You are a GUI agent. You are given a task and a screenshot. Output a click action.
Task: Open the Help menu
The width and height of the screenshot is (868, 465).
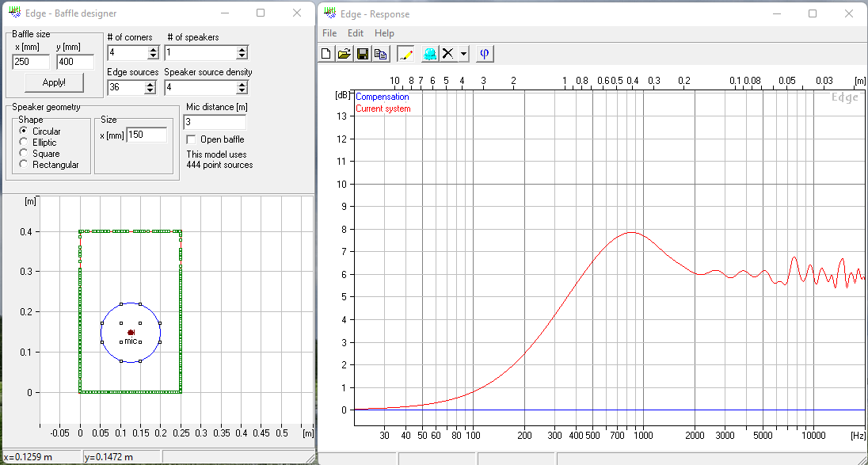(384, 33)
